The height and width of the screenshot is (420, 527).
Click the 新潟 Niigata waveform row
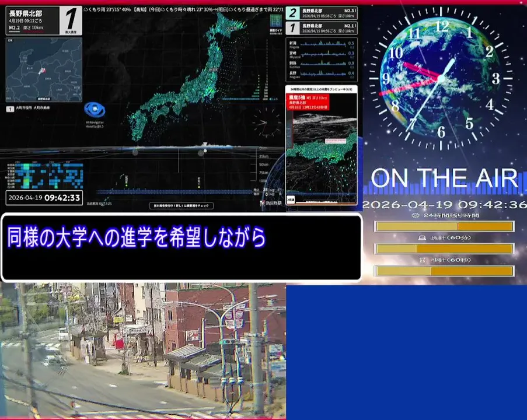322,44
